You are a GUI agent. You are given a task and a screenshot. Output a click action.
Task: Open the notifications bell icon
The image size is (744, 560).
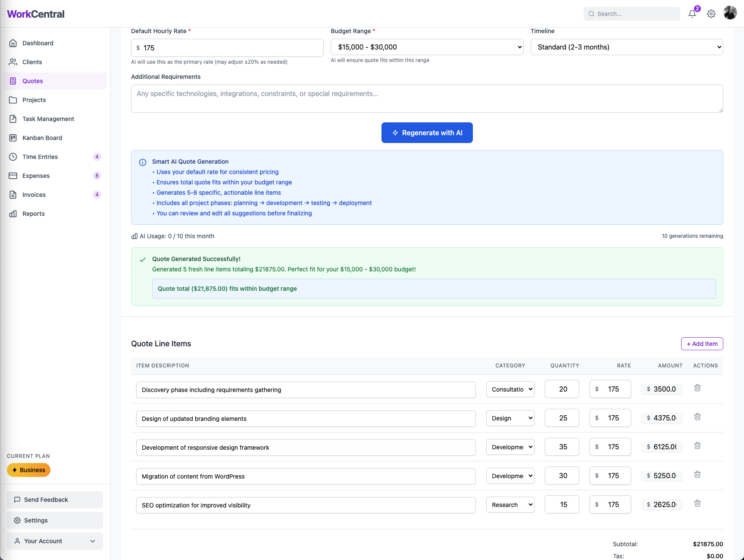[x=692, y=14]
